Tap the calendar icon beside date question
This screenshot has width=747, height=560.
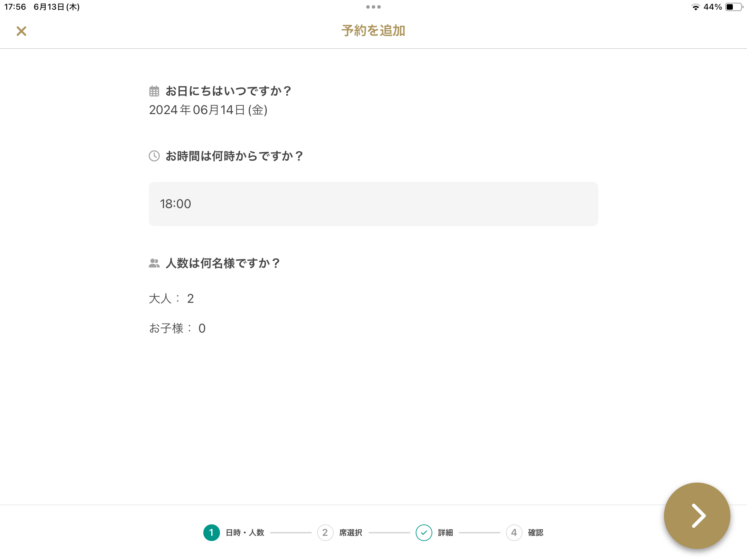154,91
